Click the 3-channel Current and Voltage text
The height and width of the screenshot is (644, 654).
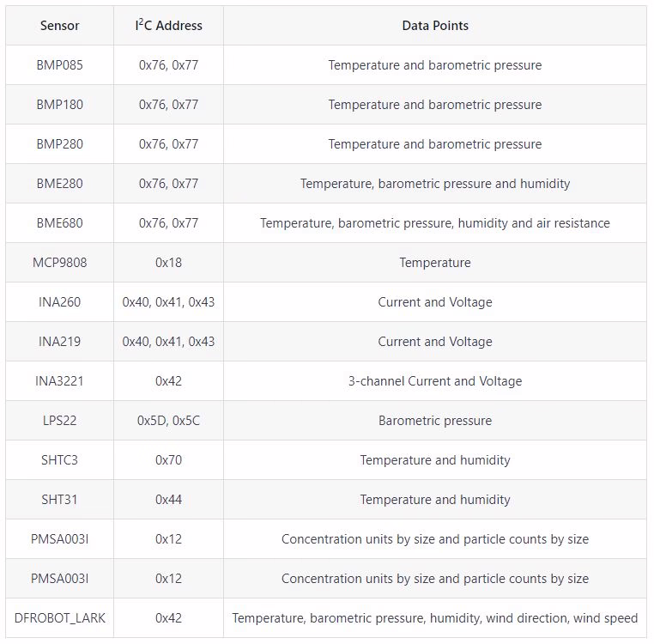point(435,381)
